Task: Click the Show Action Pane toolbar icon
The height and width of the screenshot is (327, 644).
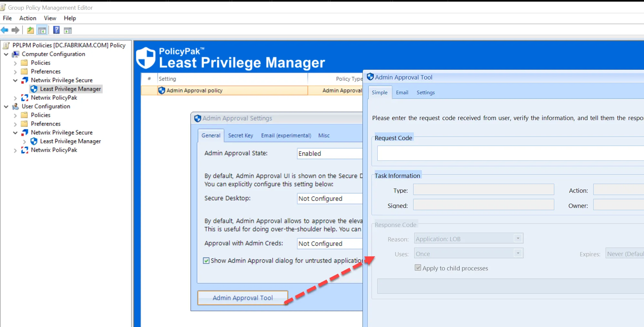Action: pyautogui.click(x=68, y=30)
